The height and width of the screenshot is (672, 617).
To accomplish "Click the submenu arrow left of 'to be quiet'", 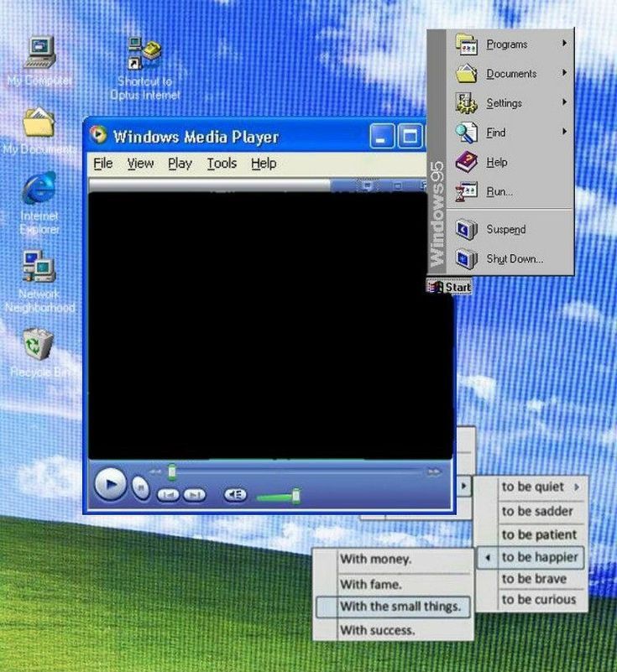I will [464, 486].
